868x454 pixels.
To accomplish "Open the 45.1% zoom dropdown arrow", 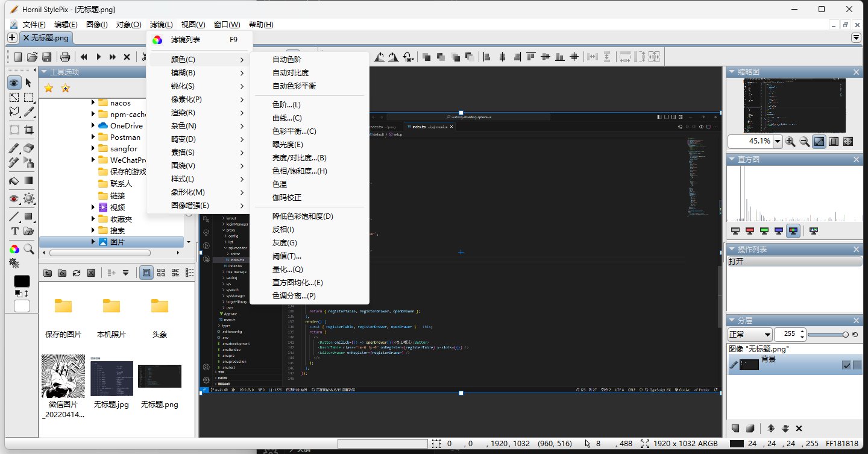I will point(778,141).
